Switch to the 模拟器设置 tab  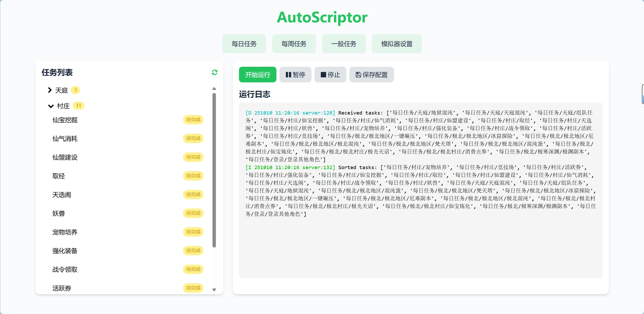(x=397, y=44)
